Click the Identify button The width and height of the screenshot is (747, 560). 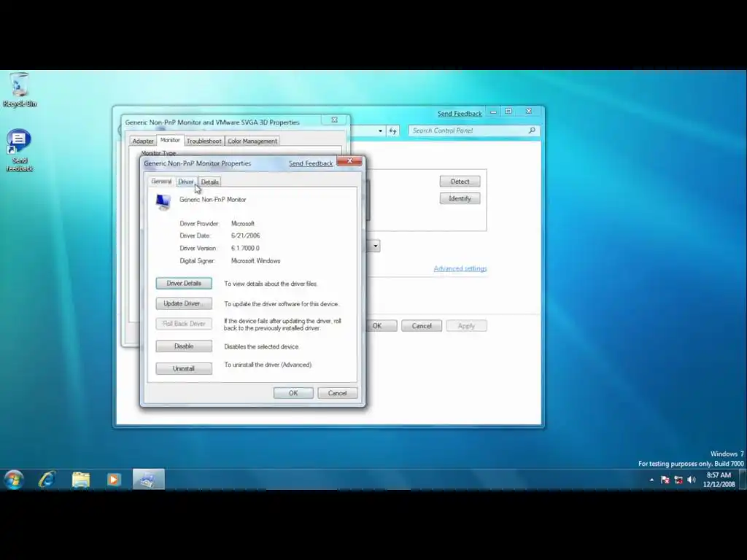coord(460,198)
